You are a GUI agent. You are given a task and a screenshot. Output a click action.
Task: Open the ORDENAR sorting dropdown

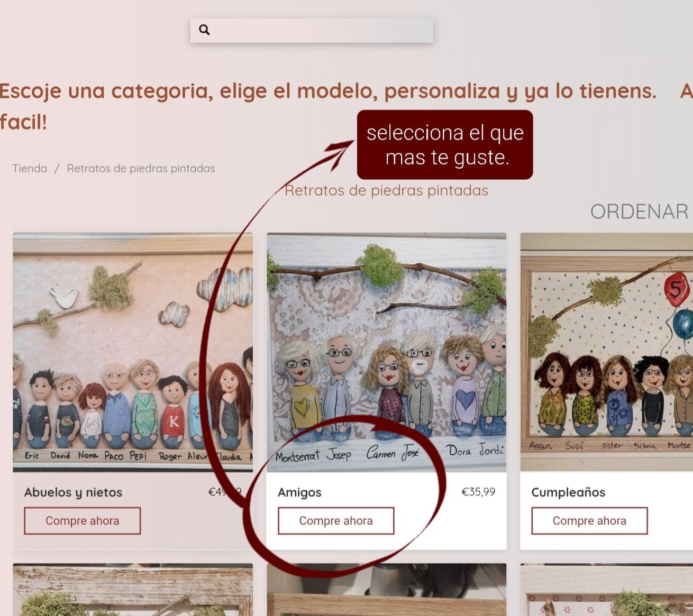tap(640, 212)
